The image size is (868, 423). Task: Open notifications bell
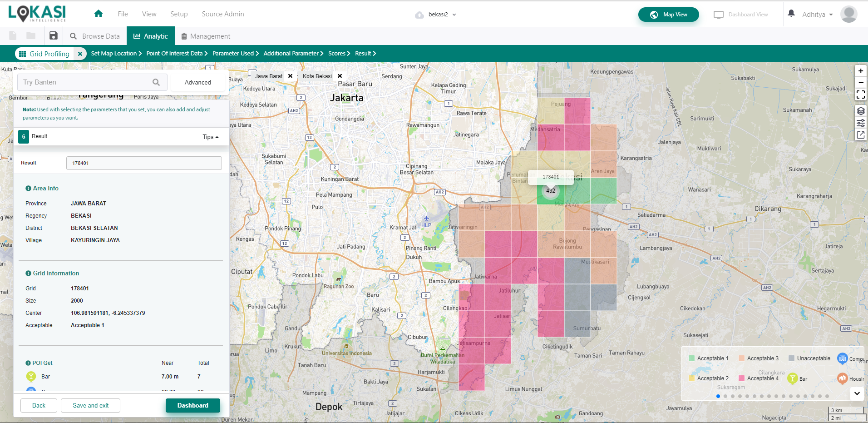click(x=791, y=14)
